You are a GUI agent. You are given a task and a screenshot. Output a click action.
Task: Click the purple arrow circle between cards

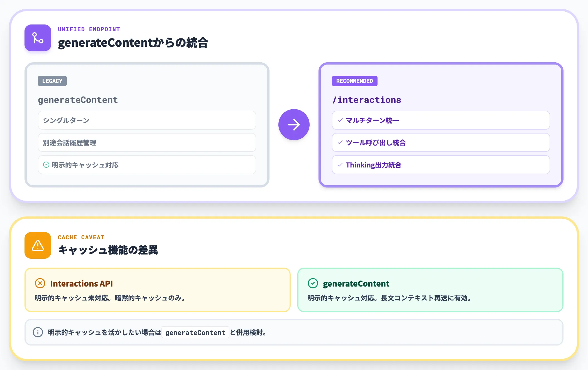[294, 125]
